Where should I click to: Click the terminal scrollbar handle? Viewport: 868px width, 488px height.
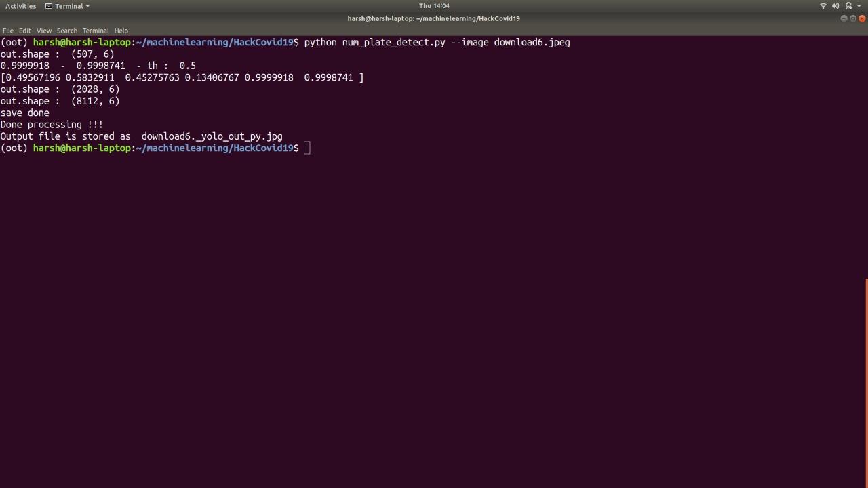(867, 383)
